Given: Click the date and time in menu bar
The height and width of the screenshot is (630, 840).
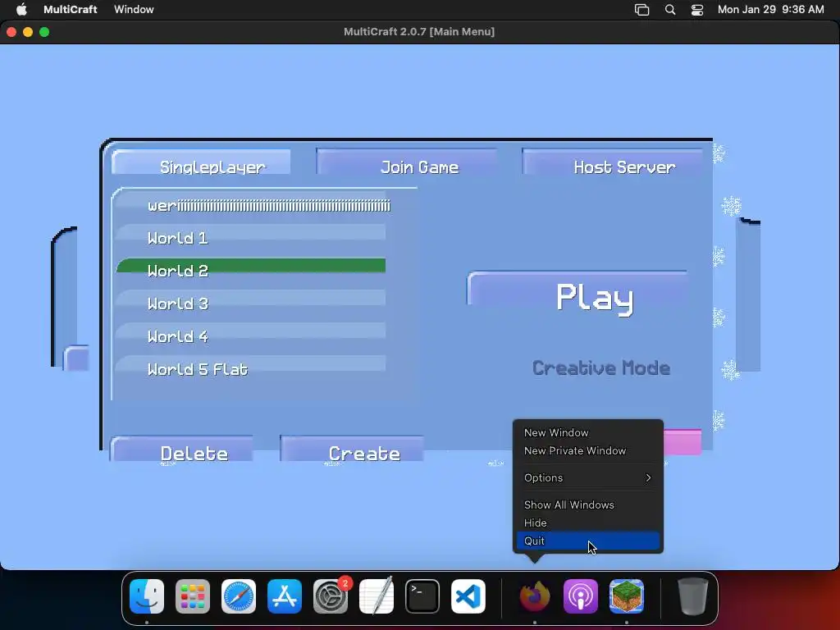Looking at the screenshot, I should click(x=770, y=9).
